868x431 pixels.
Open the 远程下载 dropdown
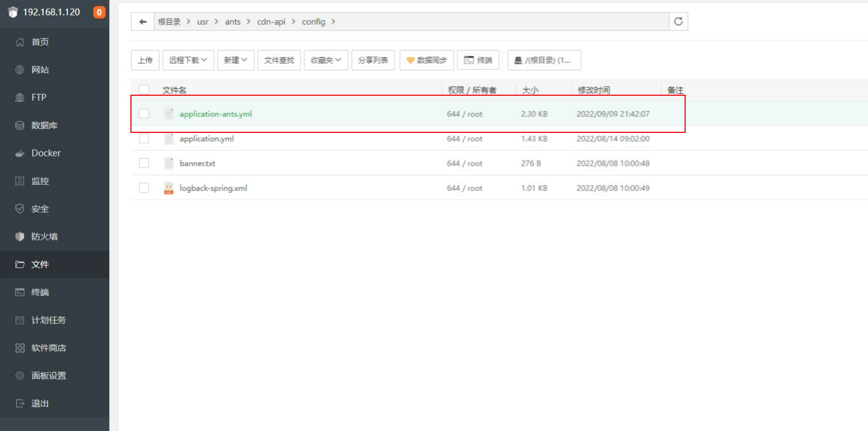point(188,60)
